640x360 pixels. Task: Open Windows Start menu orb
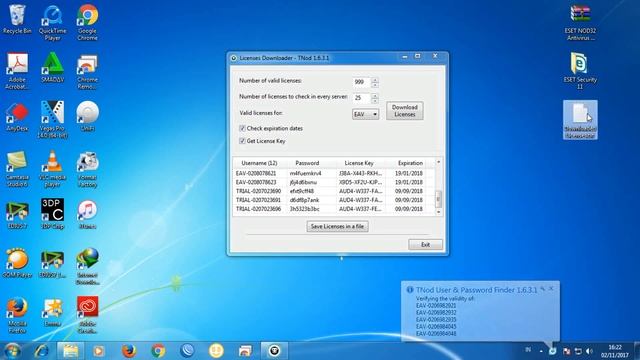click(x=12, y=351)
